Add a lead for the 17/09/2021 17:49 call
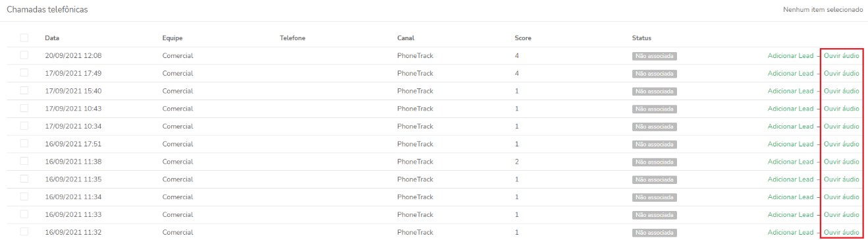Viewport: 868px width, 240px height. (790, 73)
